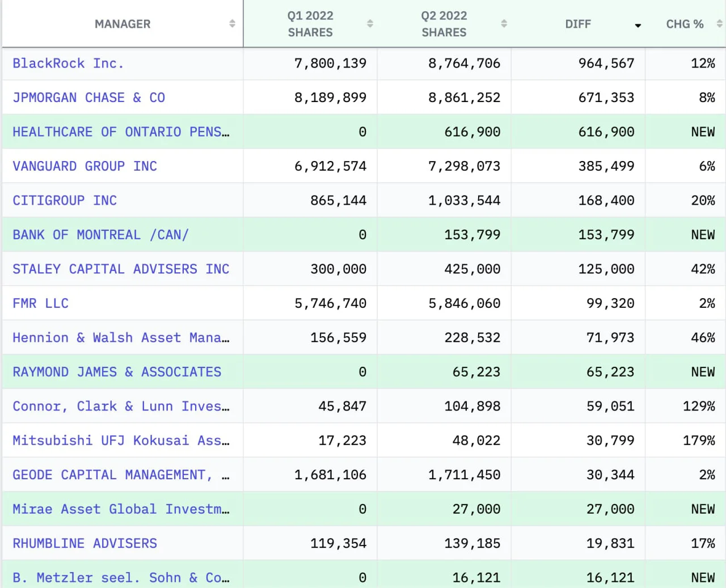The width and height of the screenshot is (726, 588).
Task: Open the GEODE CAPITAL MANAGEMENT link
Action: [121, 475]
